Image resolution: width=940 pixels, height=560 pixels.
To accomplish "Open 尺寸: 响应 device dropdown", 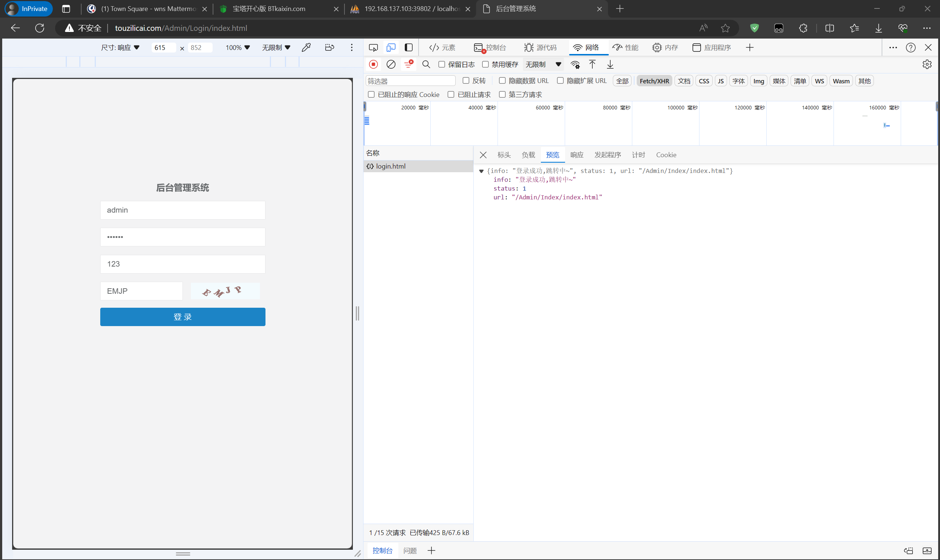I will 120,47.
